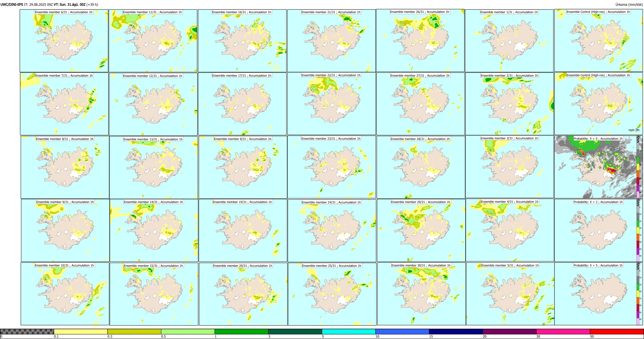
Task: Click the '(+39 h)' forecast offset text
Action: pyautogui.click(x=92, y=5)
